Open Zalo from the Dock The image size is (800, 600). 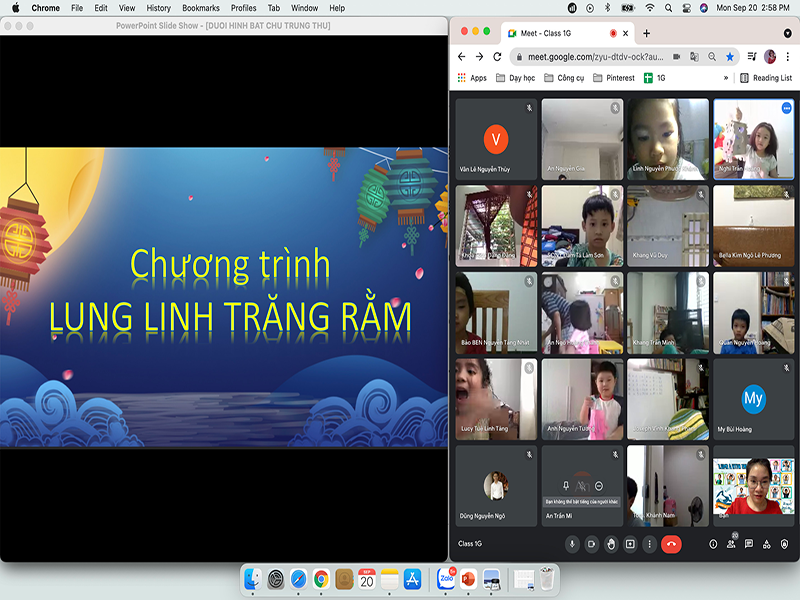point(445,579)
